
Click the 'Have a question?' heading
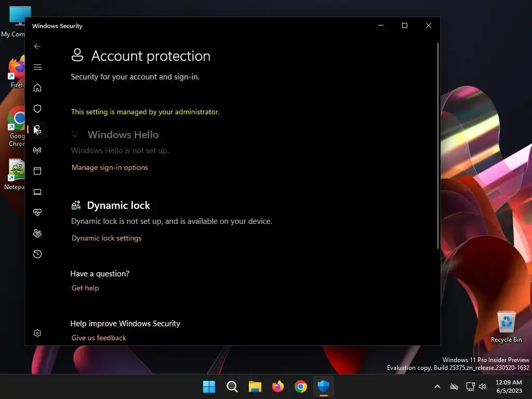[100, 274]
